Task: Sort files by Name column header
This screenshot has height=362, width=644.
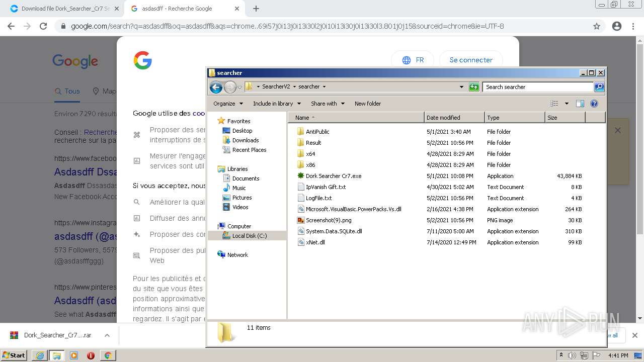Action: tap(356, 118)
